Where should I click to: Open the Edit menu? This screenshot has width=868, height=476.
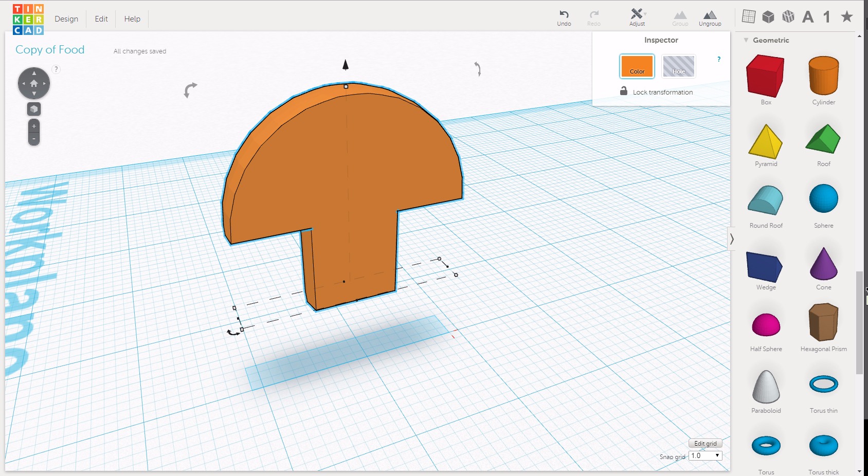point(101,19)
